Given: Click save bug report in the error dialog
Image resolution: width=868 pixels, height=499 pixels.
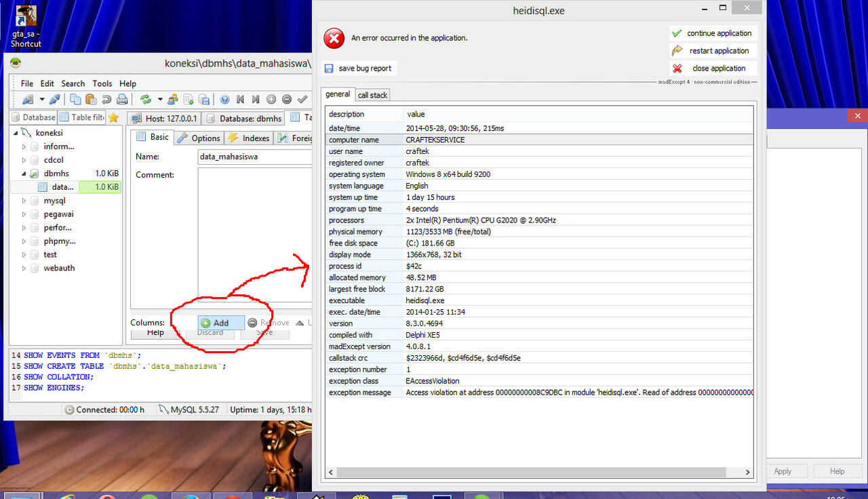Looking at the screenshot, I should click(358, 68).
